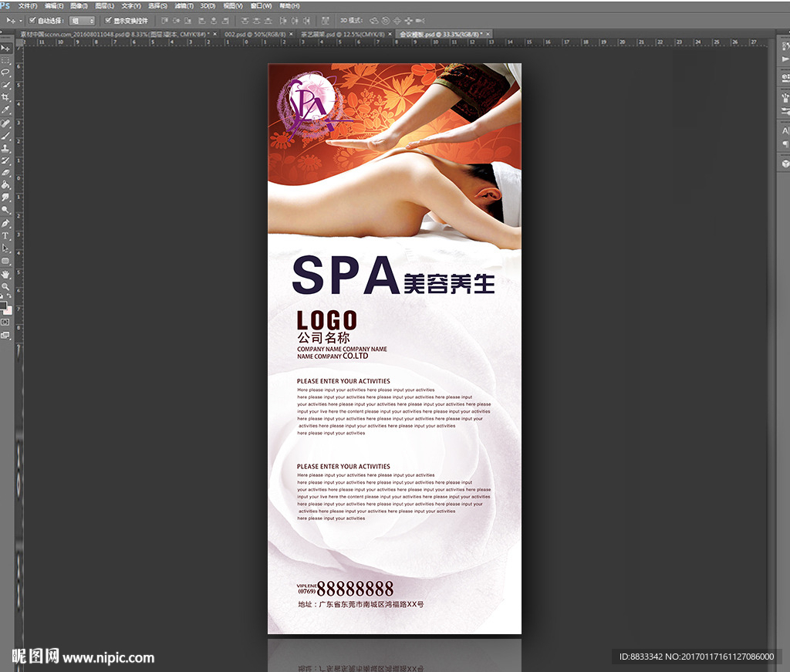Select the Brush tool
Image resolution: width=790 pixels, height=672 pixels.
click(x=5, y=136)
